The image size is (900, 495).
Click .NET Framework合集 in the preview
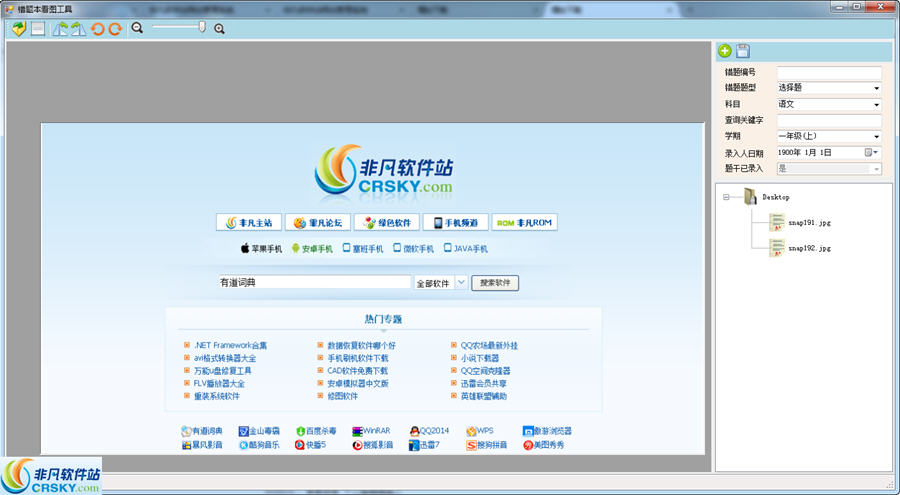(x=230, y=346)
